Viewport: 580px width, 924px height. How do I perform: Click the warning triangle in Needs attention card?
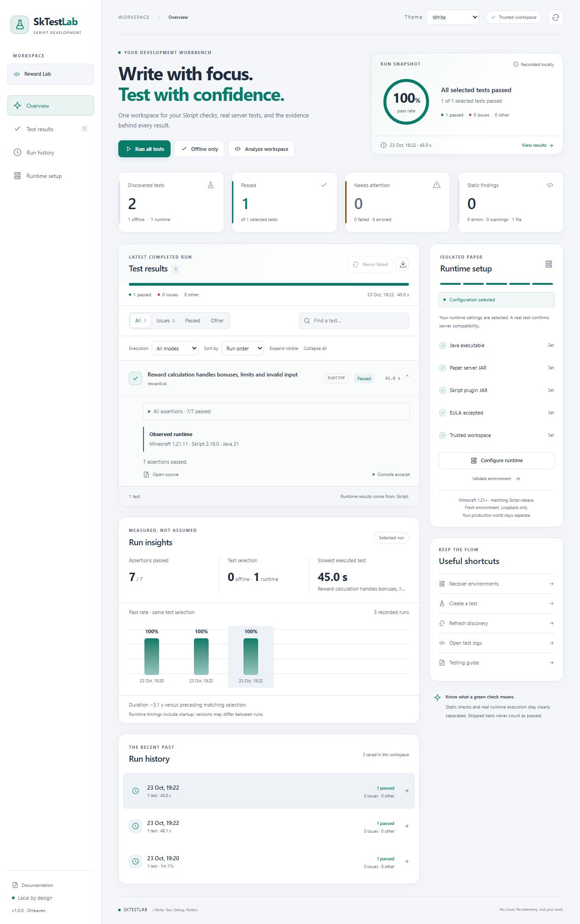click(436, 185)
